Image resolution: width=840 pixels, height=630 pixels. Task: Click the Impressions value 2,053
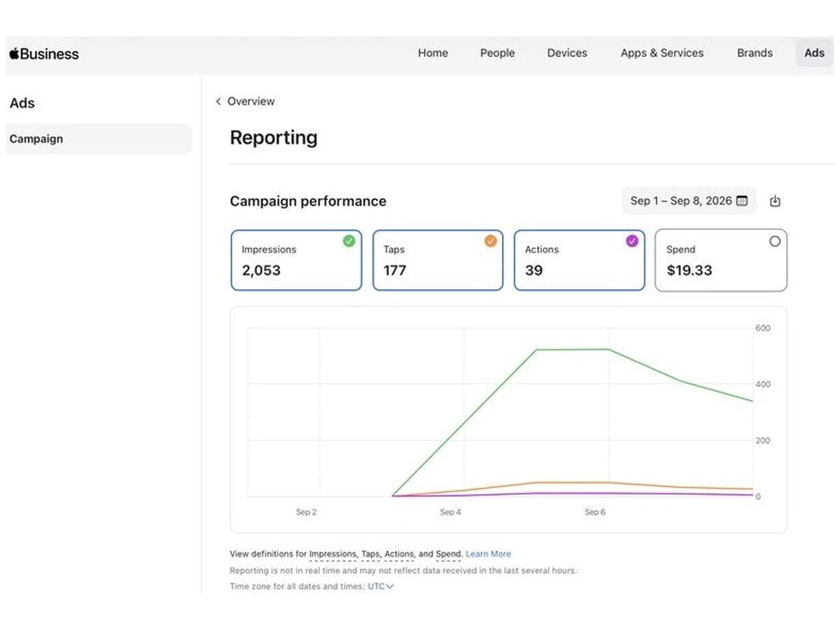pyautogui.click(x=261, y=270)
